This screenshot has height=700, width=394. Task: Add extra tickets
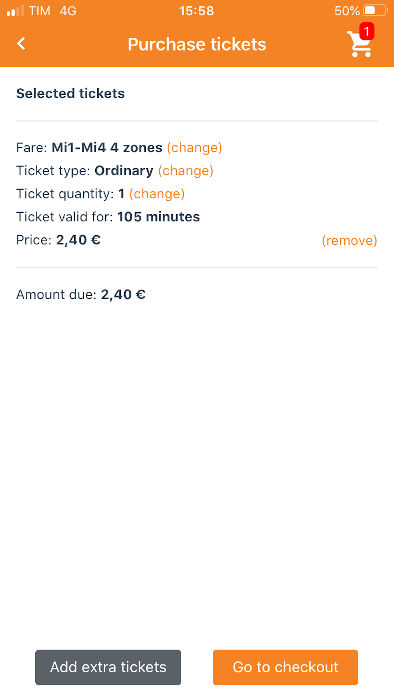click(108, 667)
